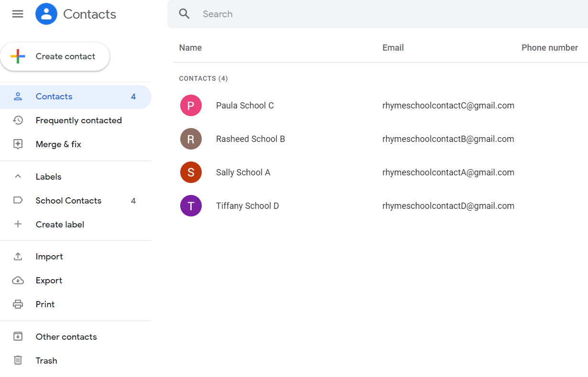Image resolution: width=588 pixels, height=377 pixels.
Task: Click the Frequently contacted history icon
Action: tap(18, 120)
